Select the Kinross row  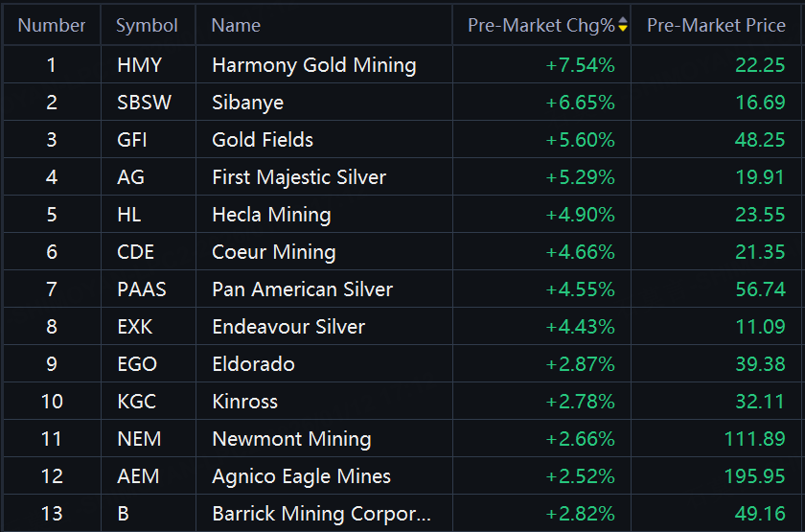[244, 402]
